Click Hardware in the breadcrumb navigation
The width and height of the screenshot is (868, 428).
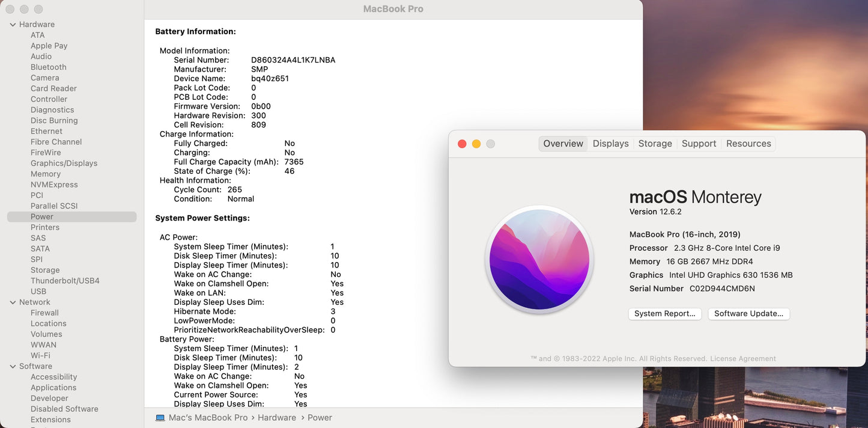pos(277,417)
